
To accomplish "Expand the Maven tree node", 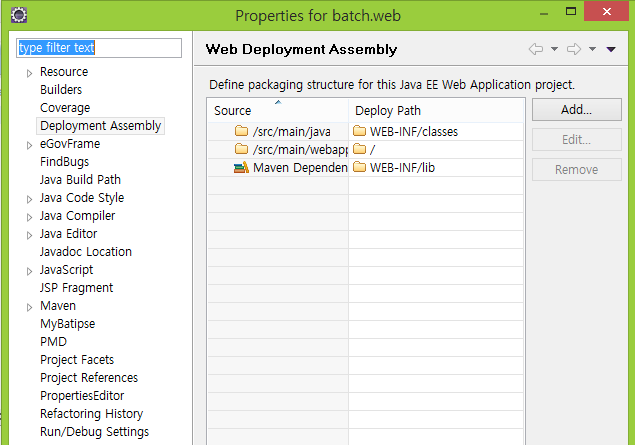I will pos(29,307).
